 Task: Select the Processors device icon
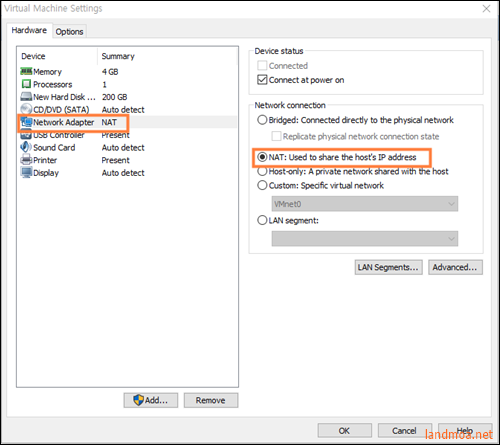click(x=26, y=84)
